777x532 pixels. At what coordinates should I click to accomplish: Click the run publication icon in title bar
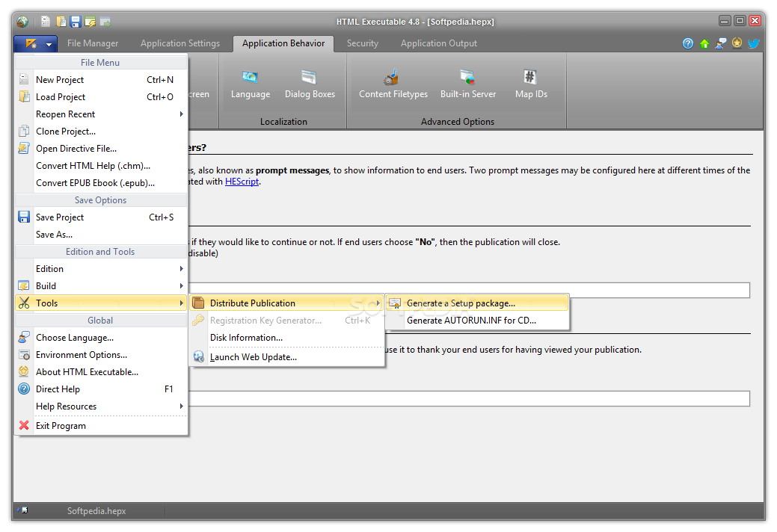click(x=105, y=21)
